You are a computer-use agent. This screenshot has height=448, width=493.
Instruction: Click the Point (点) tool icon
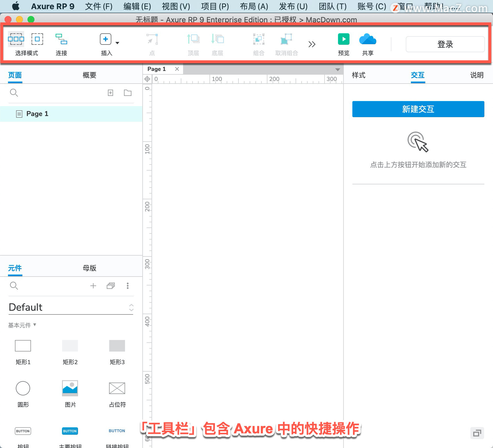tap(152, 39)
